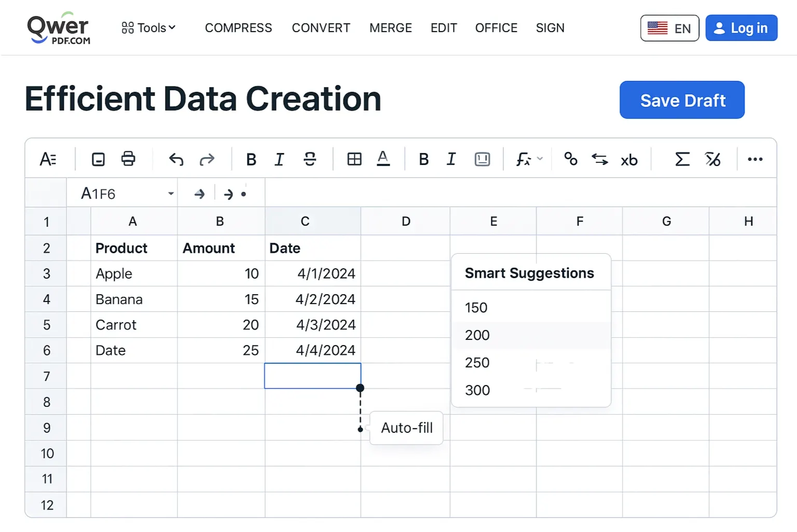
Task: Select column A header
Action: tap(134, 221)
